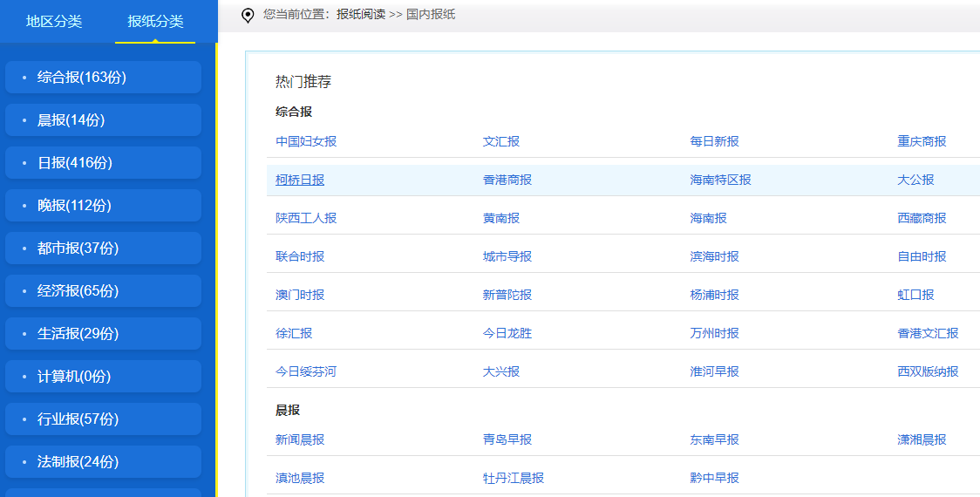Click 国内报纸 in the breadcrumb
The width and height of the screenshot is (980, 497).
(431, 14)
